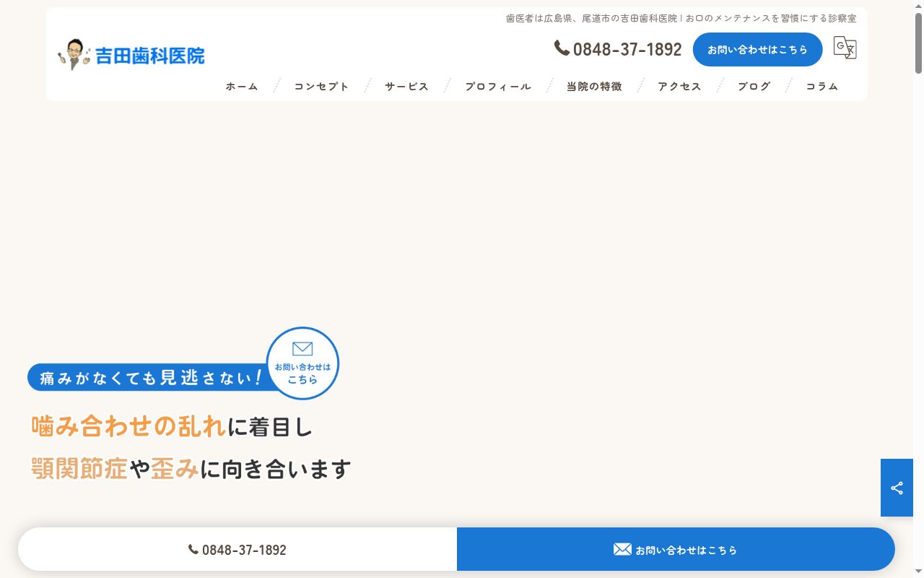Screen dimensions: 924x578
Task: Open the アクセス page
Action: (679, 86)
